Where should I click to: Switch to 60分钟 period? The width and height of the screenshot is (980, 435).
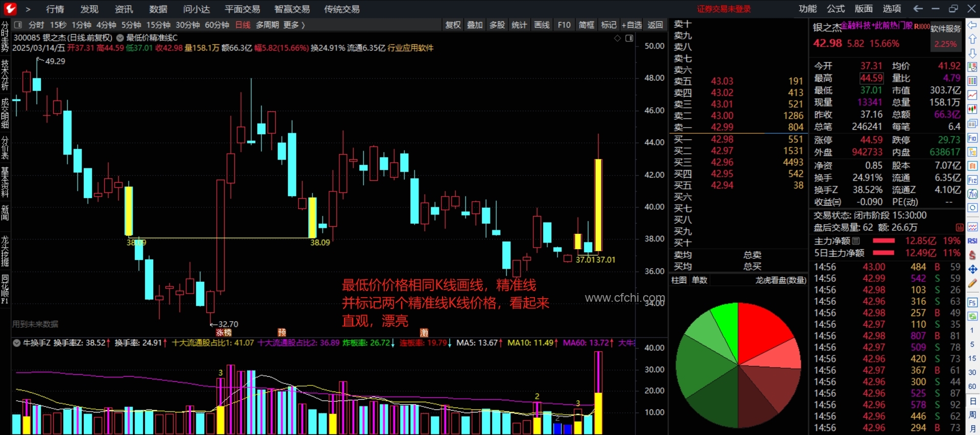point(217,25)
